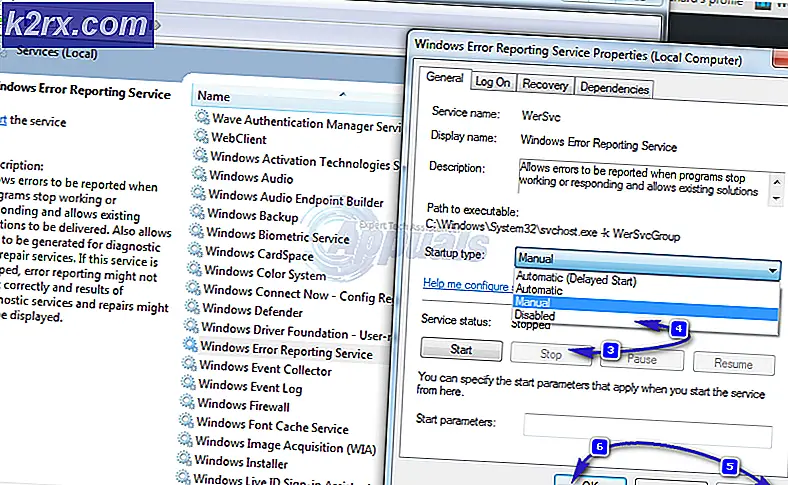Click the gear icon beside Windows Event Log

[188, 382]
